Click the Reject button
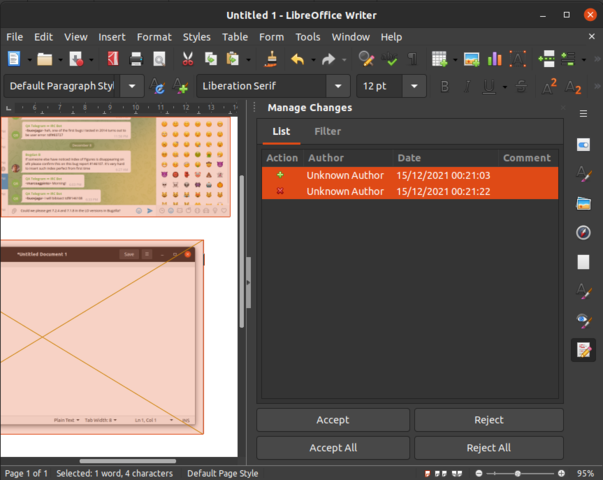 489,420
